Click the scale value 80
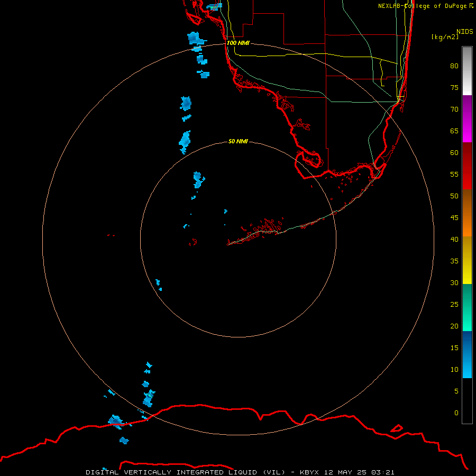 click(454, 66)
